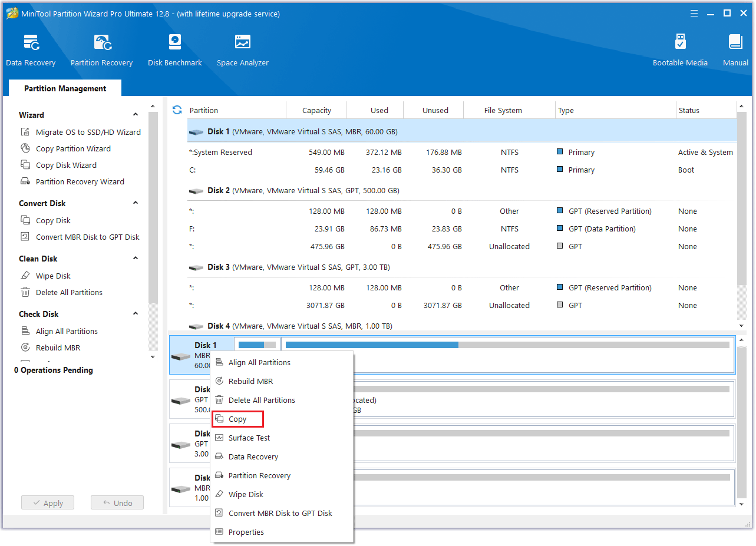Click the Disk 1 drive icon in disk map
The height and width of the screenshot is (546, 756).
coord(180,356)
